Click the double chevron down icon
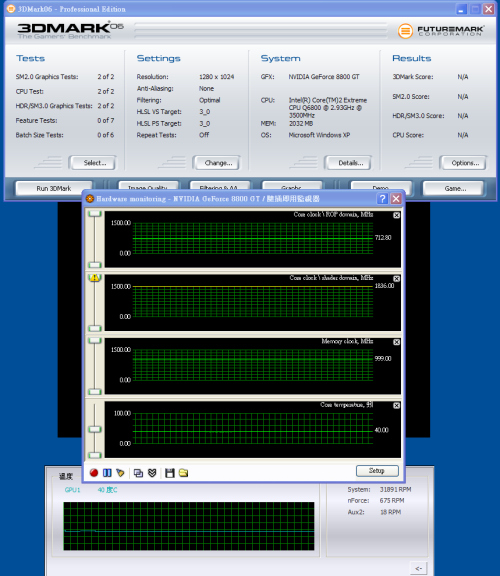This screenshot has width=500, height=576. (152, 473)
